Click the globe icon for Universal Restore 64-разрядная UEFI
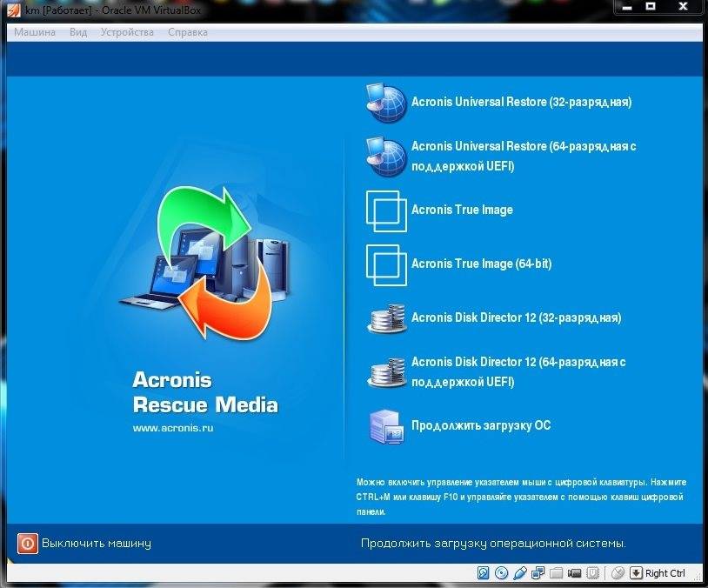The image size is (708, 588). (x=386, y=157)
